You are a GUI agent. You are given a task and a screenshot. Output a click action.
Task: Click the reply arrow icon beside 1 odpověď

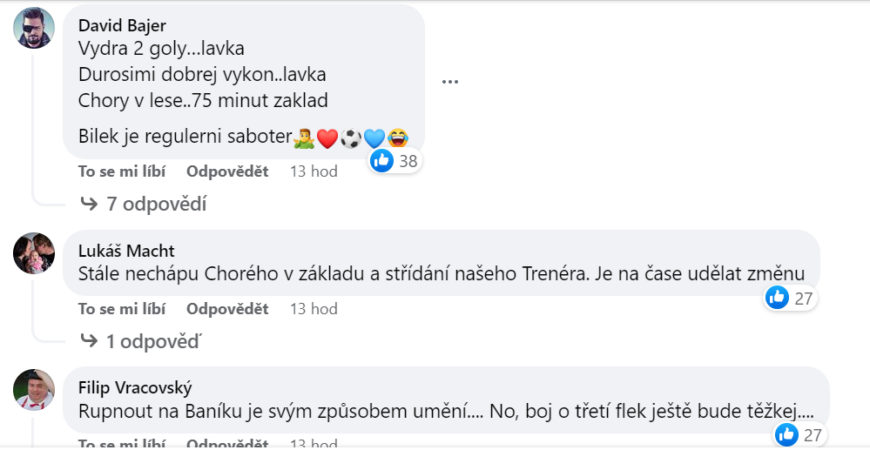pos(89,341)
